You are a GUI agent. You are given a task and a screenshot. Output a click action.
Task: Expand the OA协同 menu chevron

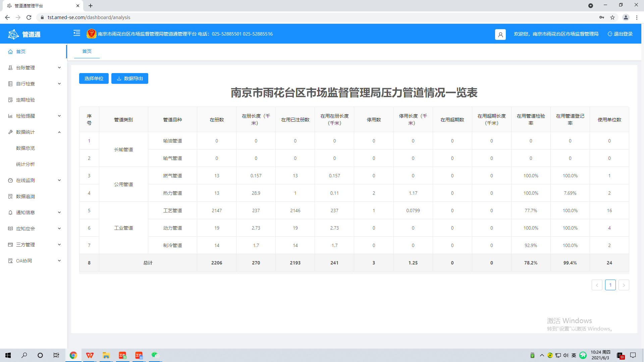click(x=59, y=261)
